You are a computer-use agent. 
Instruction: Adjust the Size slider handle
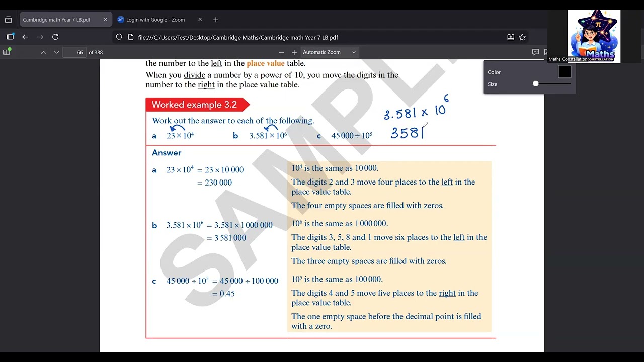tap(536, 84)
